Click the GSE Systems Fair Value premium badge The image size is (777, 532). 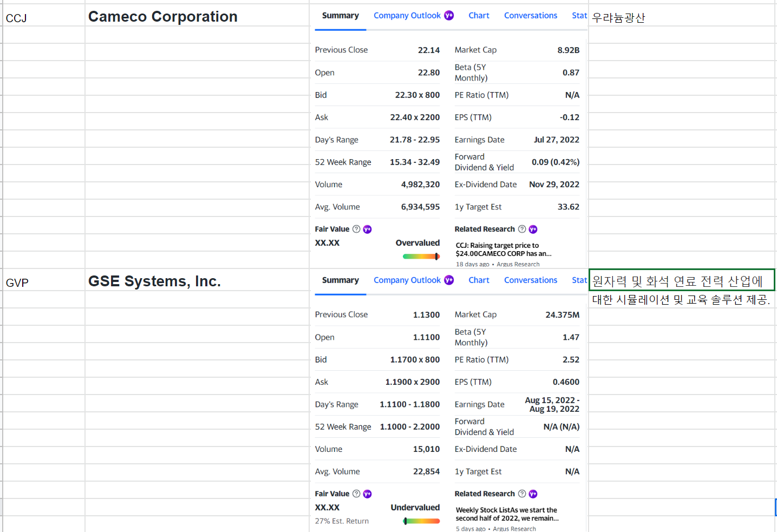tap(367, 494)
